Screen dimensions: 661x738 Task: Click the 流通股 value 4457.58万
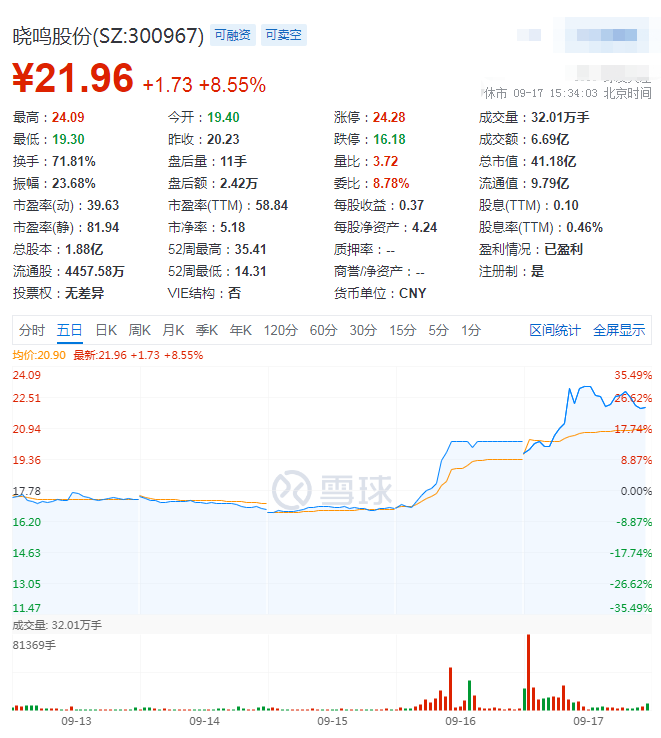[95, 272]
